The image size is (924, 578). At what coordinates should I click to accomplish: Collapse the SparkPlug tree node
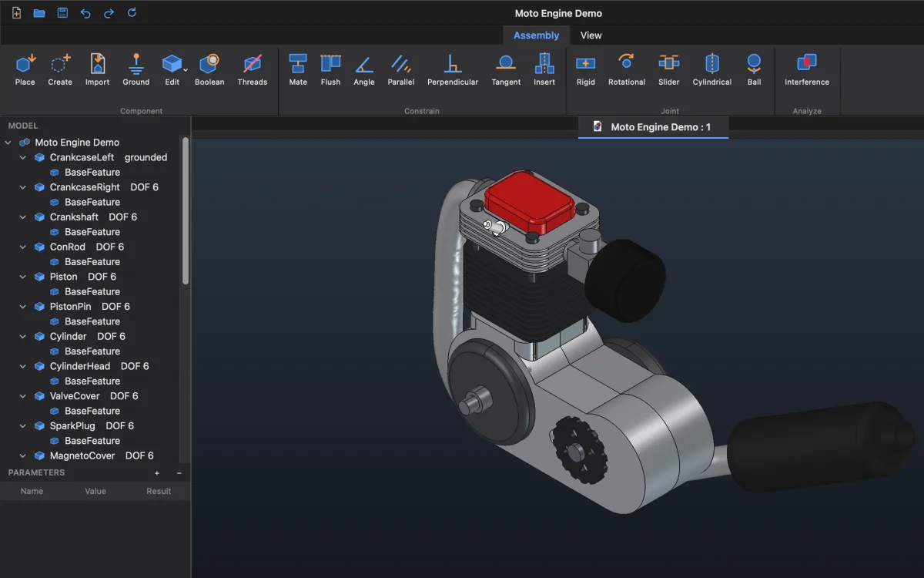tap(23, 425)
